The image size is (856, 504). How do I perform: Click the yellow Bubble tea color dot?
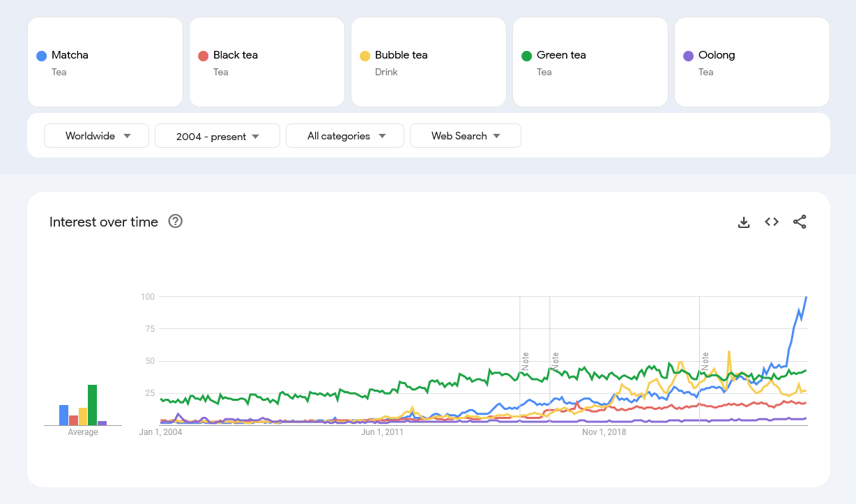coord(365,56)
